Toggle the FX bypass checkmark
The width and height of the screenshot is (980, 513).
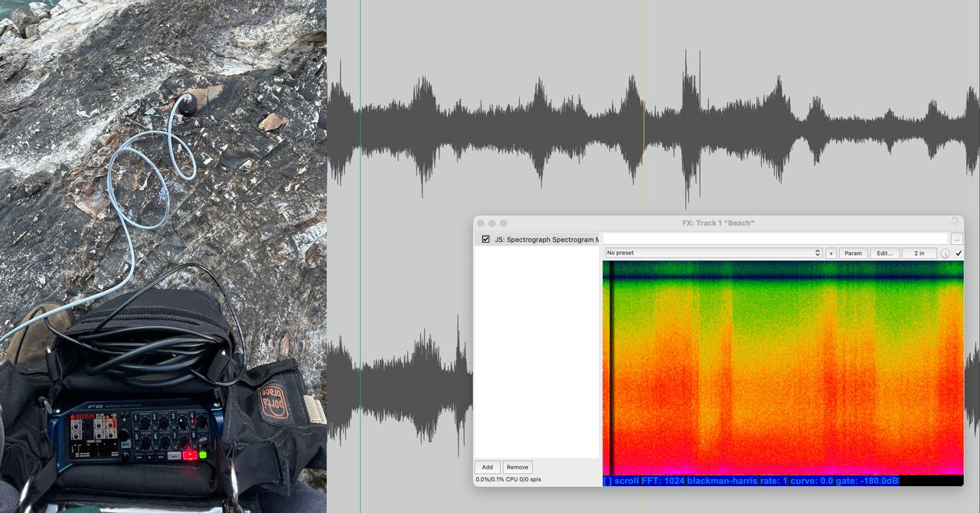tap(959, 253)
